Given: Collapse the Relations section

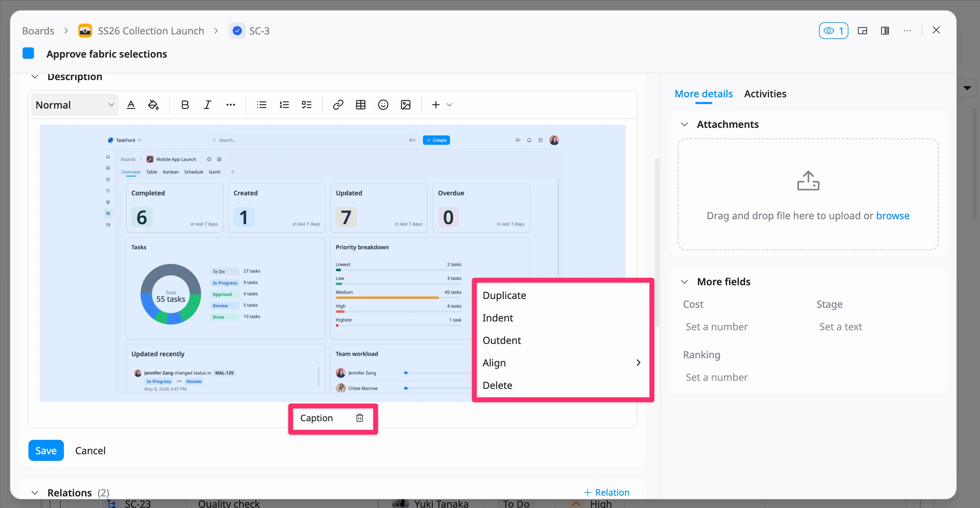Looking at the screenshot, I should (x=35, y=493).
